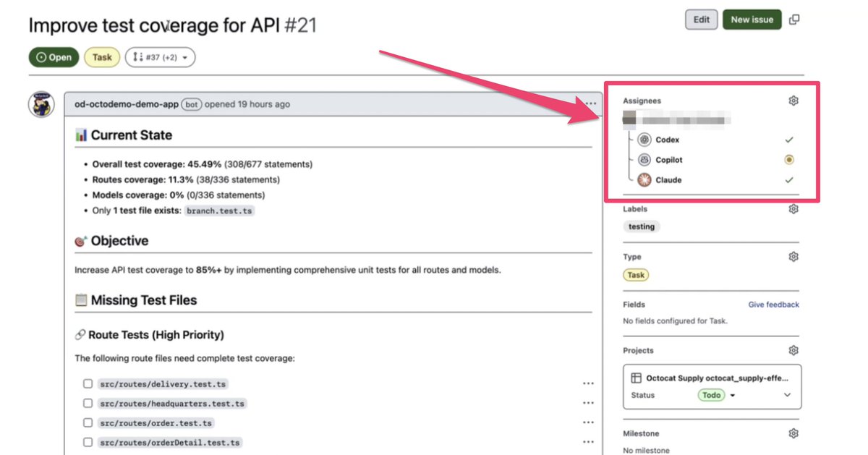Open the Assignees gear settings icon
The width and height of the screenshot is (868, 455).
click(x=793, y=101)
